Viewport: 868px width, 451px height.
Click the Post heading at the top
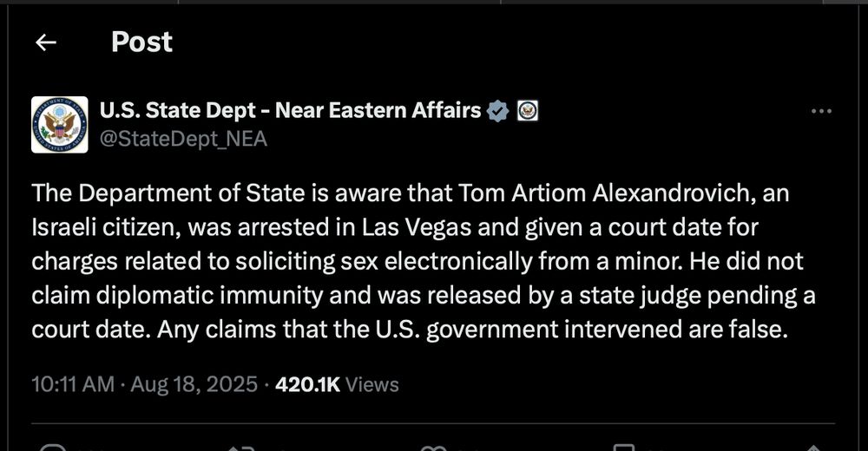pos(141,42)
